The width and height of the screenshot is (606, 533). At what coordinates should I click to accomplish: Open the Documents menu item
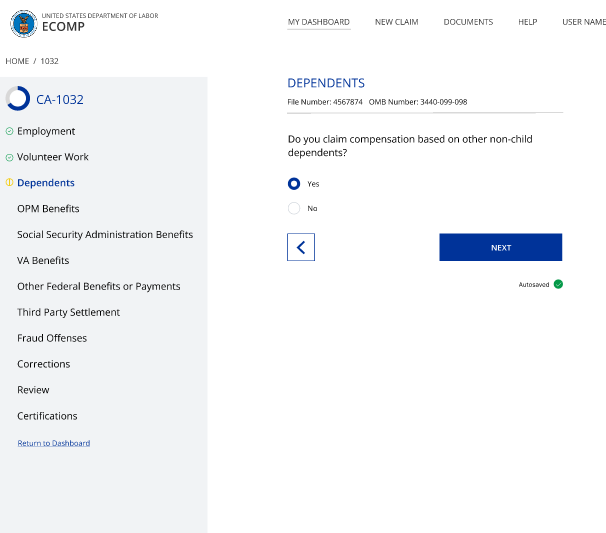468,22
